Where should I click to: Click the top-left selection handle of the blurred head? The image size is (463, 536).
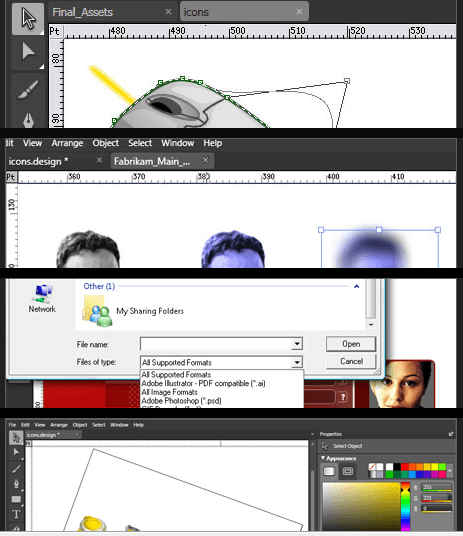click(x=321, y=230)
